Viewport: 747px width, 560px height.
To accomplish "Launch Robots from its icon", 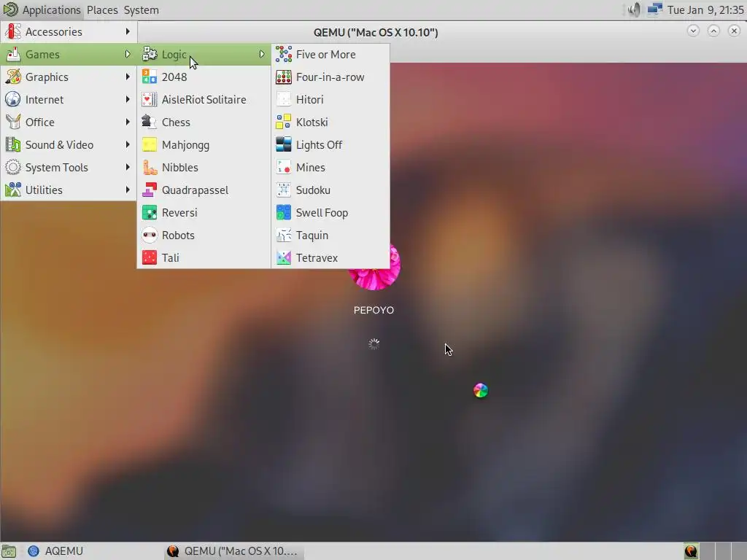I will [x=149, y=236].
